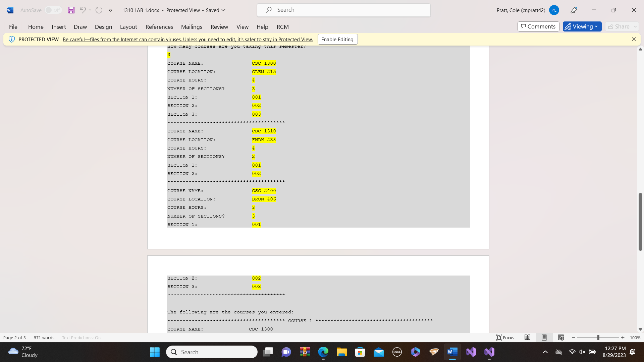Viewport: 644px width, 362px height.
Task: Open Customize Quick Access Toolbar dropdown
Action: [x=110, y=10]
